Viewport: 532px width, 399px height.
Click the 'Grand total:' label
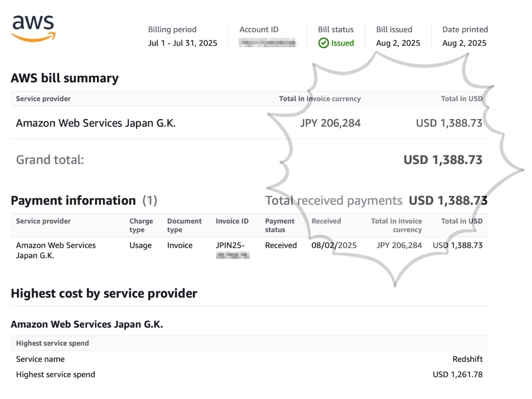[50, 160]
